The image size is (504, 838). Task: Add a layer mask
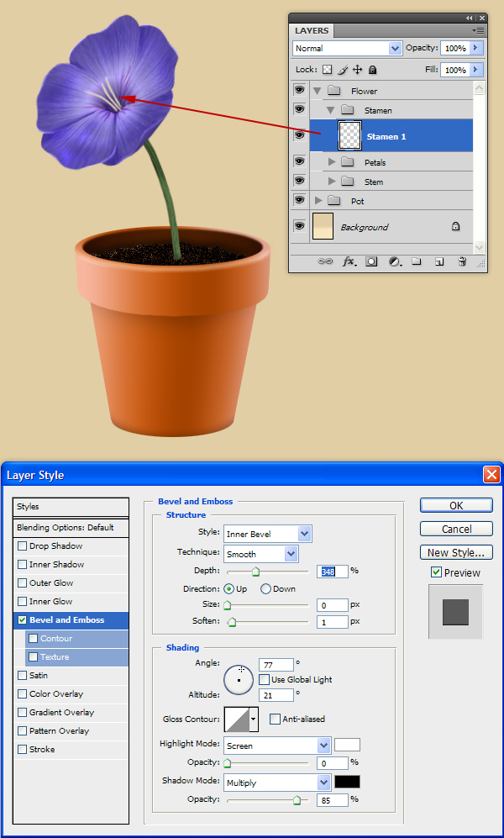coord(371,261)
